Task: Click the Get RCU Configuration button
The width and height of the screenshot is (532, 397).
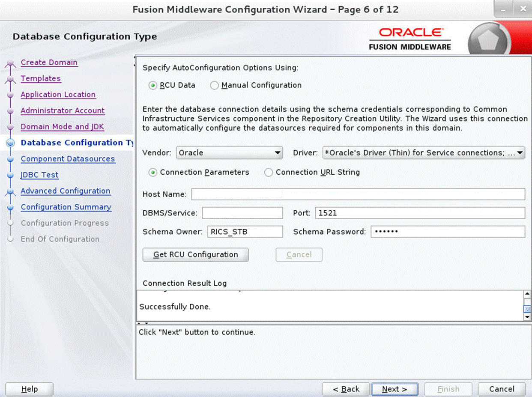Action: point(195,254)
